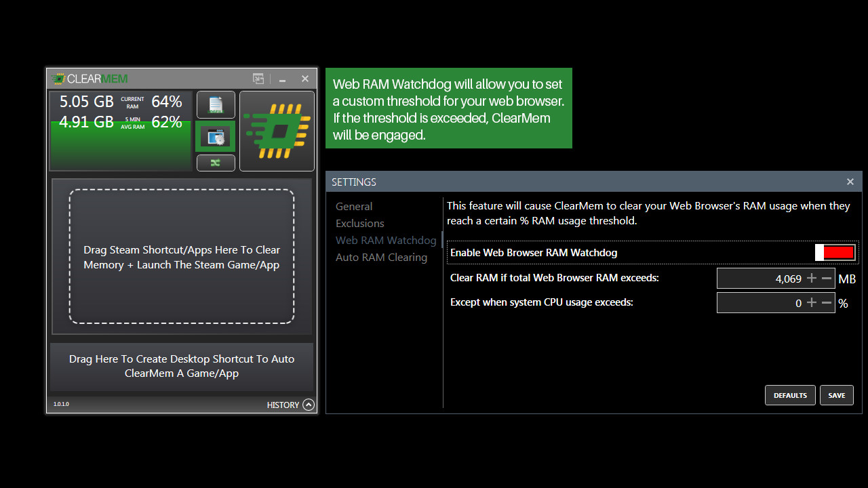Select the Web RAM Watchdog category
868x488 pixels.
[x=385, y=240]
